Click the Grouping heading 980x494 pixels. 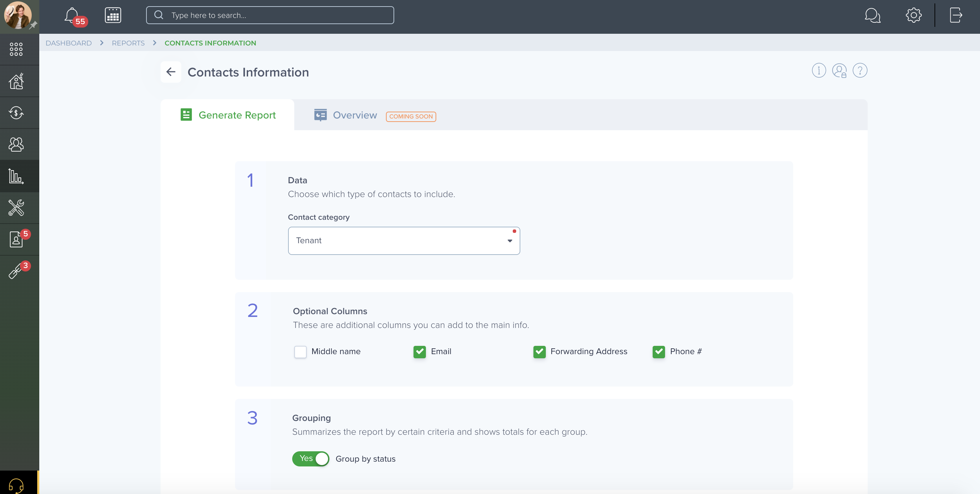312,418
